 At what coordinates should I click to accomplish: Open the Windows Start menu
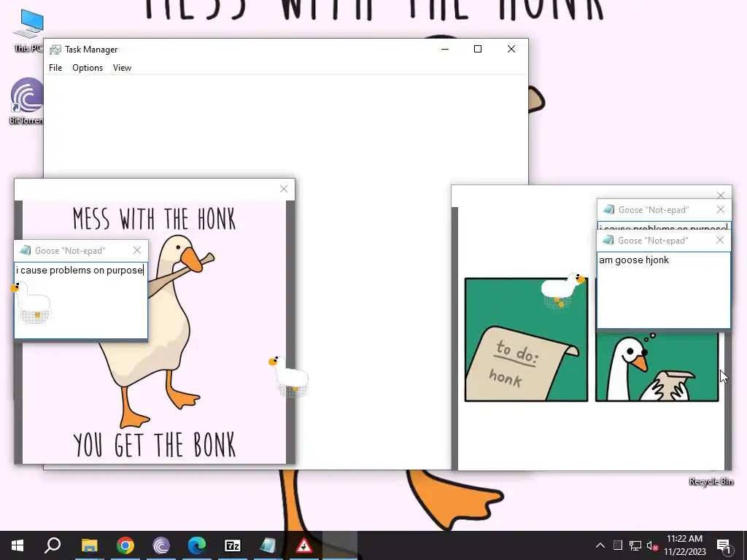pos(18,545)
